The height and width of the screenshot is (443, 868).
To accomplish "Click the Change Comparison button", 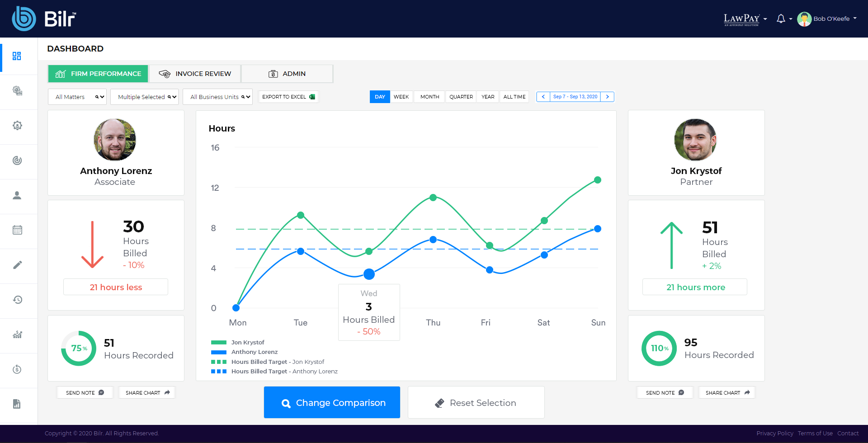I will (332, 402).
